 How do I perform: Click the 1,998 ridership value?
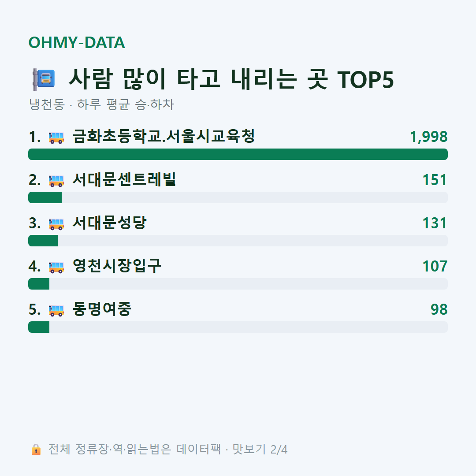coord(429,137)
